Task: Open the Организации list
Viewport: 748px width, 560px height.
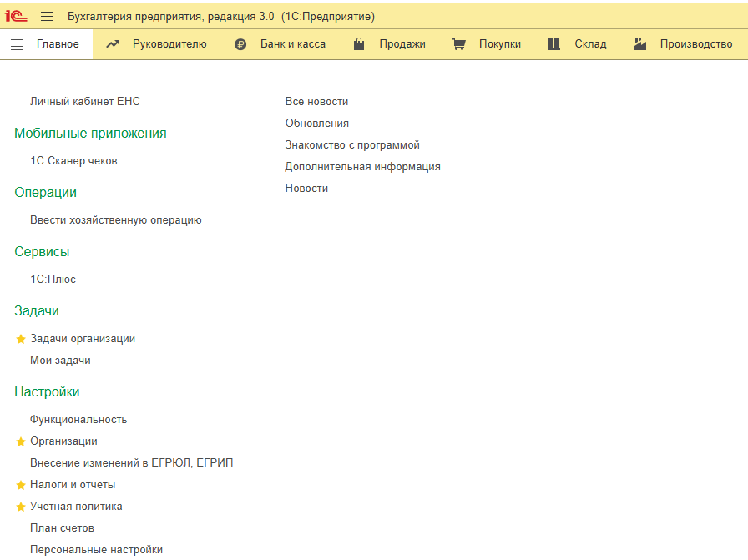Action: 63,441
